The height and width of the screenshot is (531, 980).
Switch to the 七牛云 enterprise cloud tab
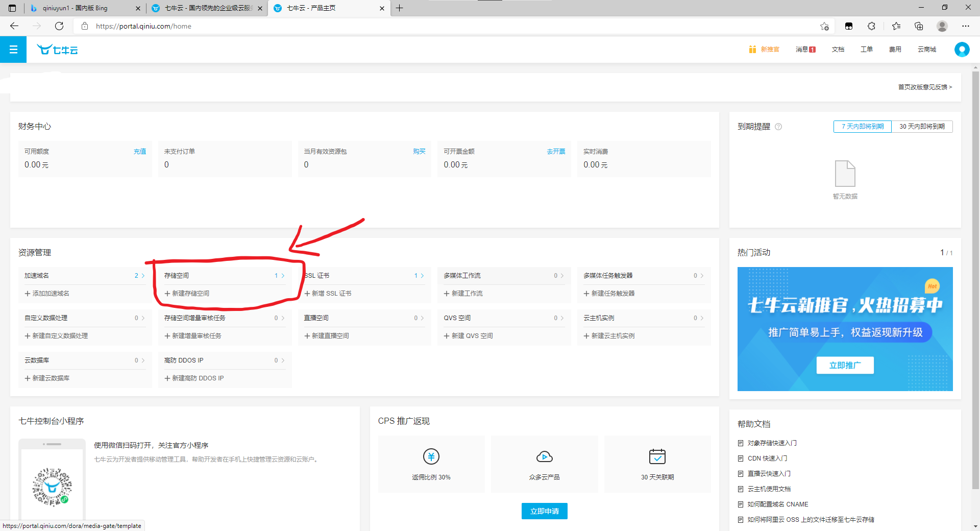coord(207,8)
